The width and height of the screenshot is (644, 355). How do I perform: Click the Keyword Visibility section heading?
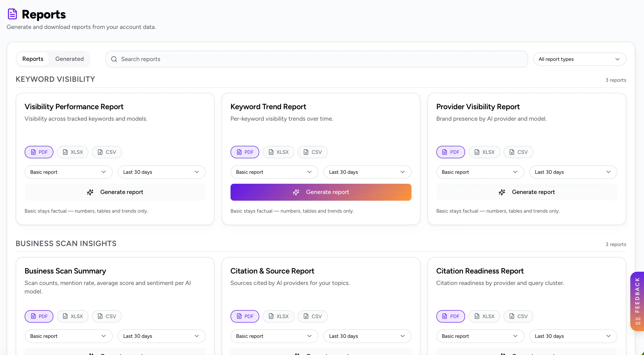click(55, 79)
